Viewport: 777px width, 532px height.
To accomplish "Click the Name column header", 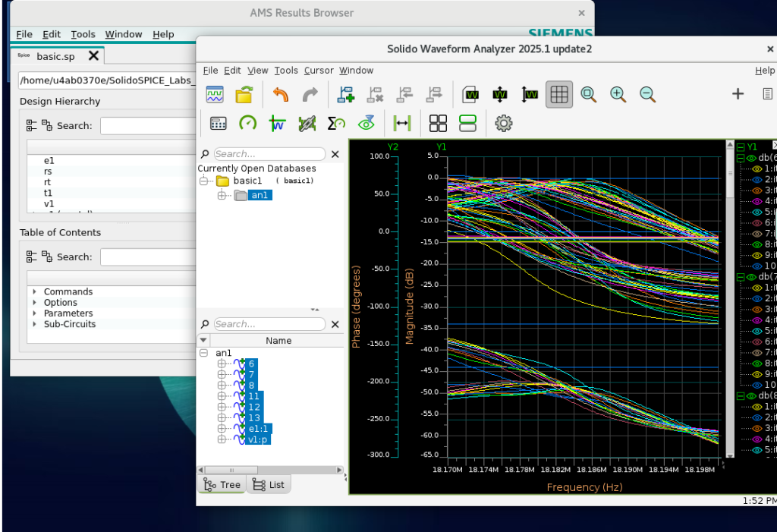I will point(278,341).
